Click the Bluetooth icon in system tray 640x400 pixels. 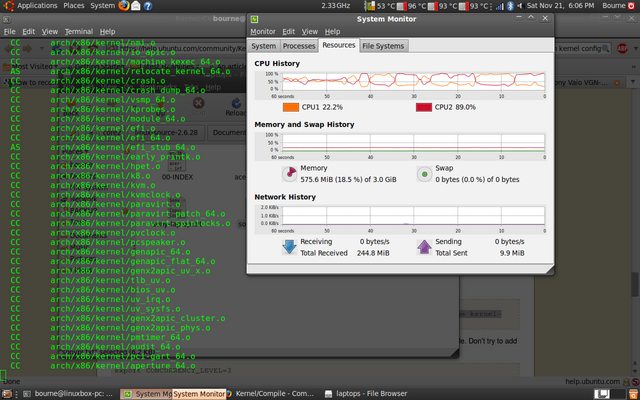pyautogui.click(x=508, y=6)
